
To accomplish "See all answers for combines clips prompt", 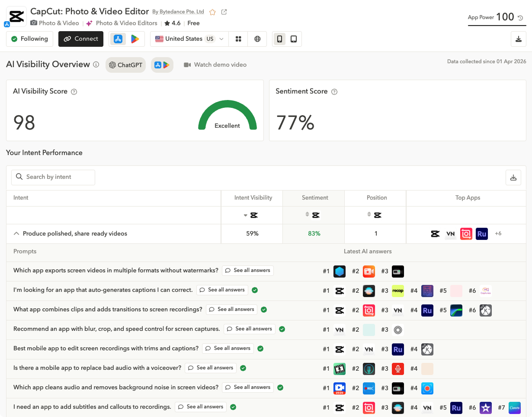I will 232,310.
